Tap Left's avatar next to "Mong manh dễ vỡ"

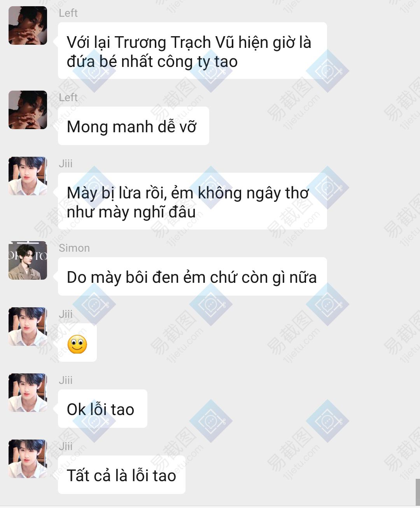pyautogui.click(x=28, y=110)
